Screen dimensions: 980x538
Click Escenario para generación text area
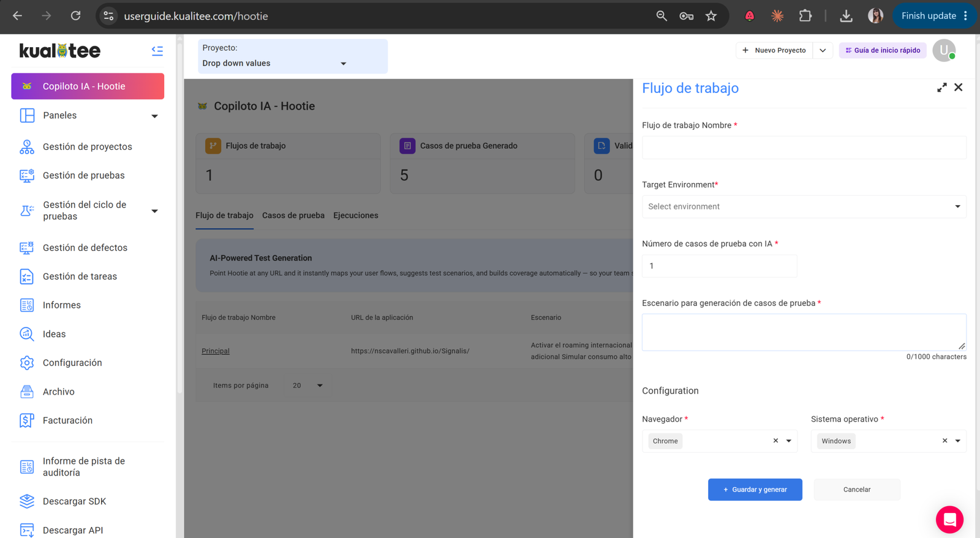click(804, 332)
